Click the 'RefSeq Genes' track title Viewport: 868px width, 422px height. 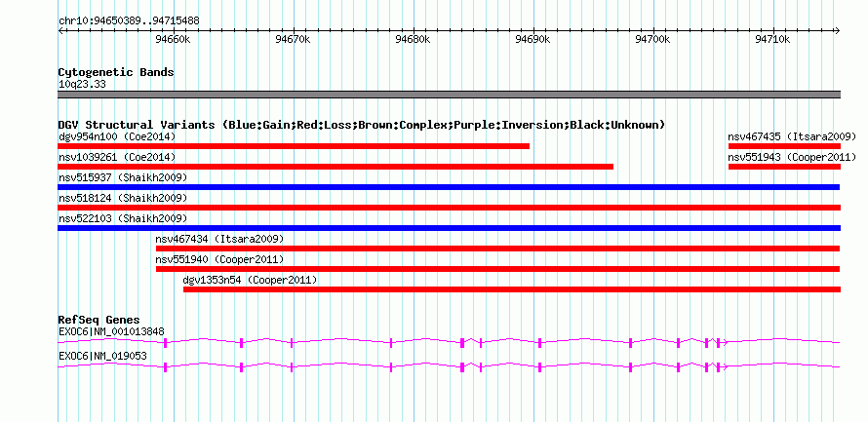pyautogui.click(x=99, y=320)
